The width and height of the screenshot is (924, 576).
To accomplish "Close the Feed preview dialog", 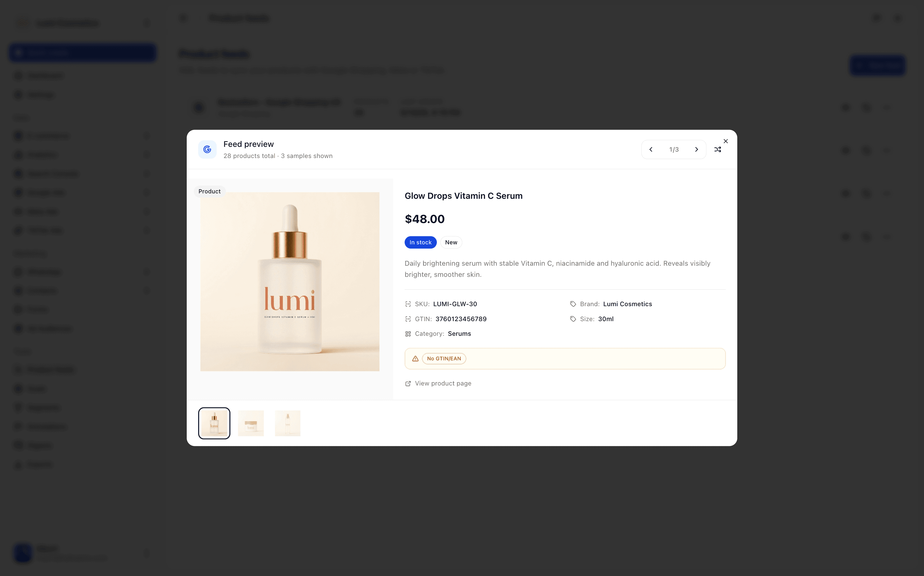I will pos(725,141).
